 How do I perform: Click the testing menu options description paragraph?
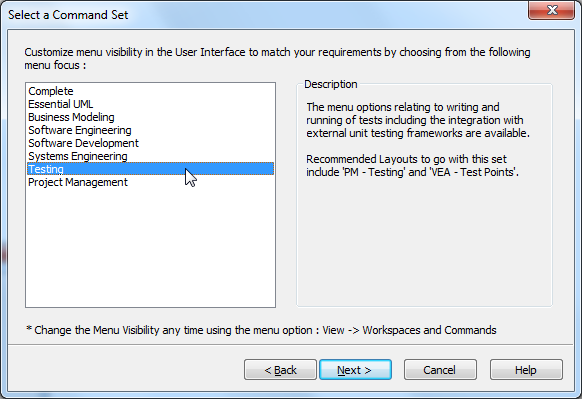click(x=418, y=120)
